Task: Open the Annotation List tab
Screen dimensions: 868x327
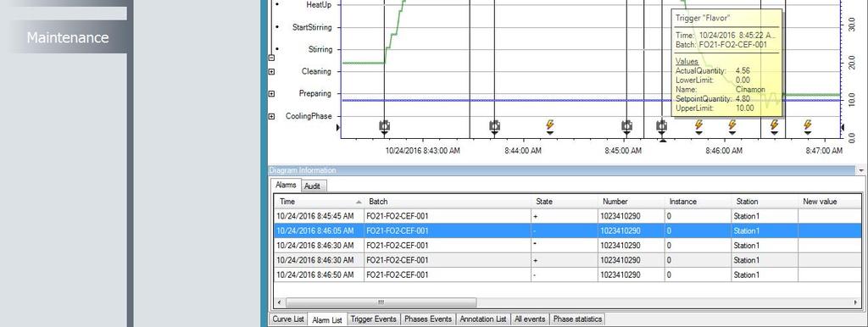Action: [482, 319]
